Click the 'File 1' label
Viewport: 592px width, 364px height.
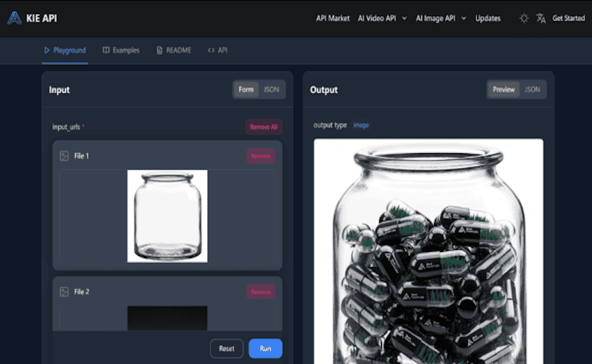pos(81,156)
